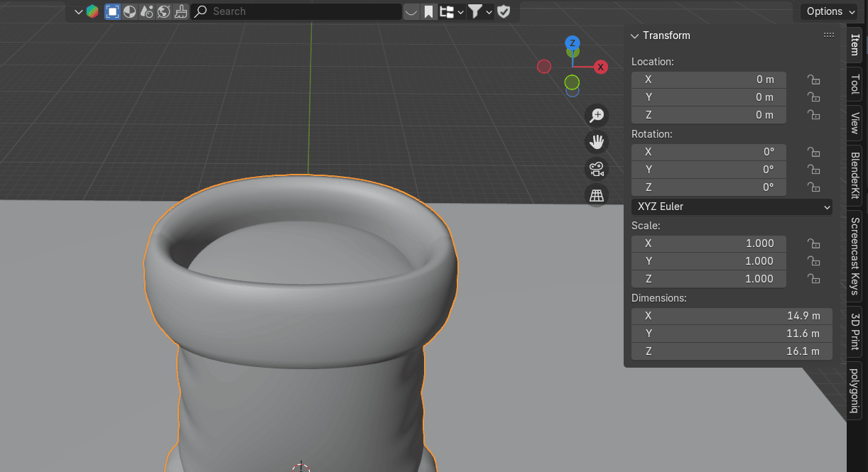The image size is (868, 472).
Task: Click the shield checkmark icon
Action: (504, 11)
